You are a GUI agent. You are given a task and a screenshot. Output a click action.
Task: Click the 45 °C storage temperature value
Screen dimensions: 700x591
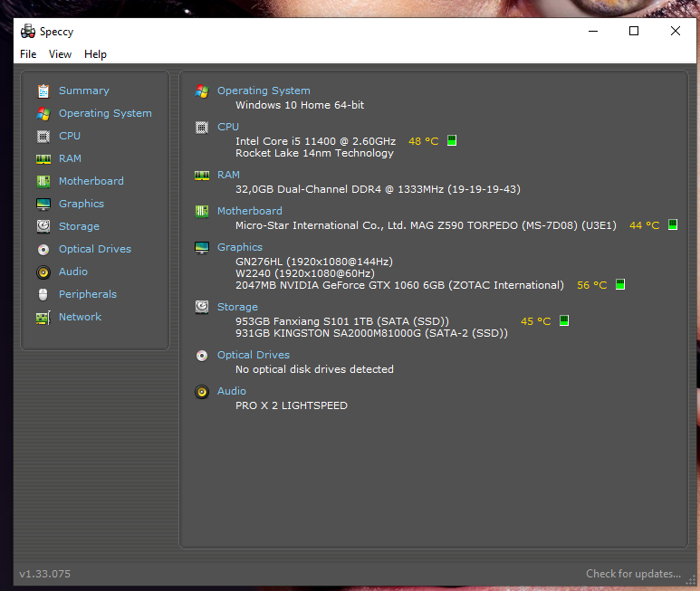click(536, 321)
